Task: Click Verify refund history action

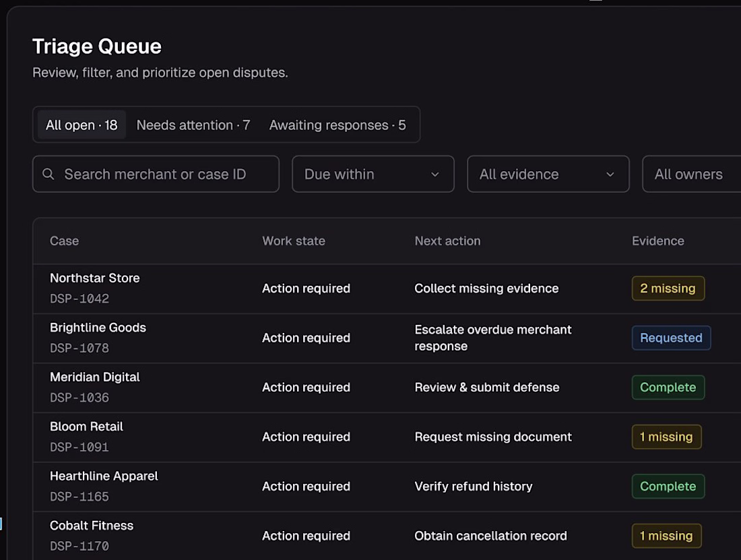Action: (x=474, y=487)
